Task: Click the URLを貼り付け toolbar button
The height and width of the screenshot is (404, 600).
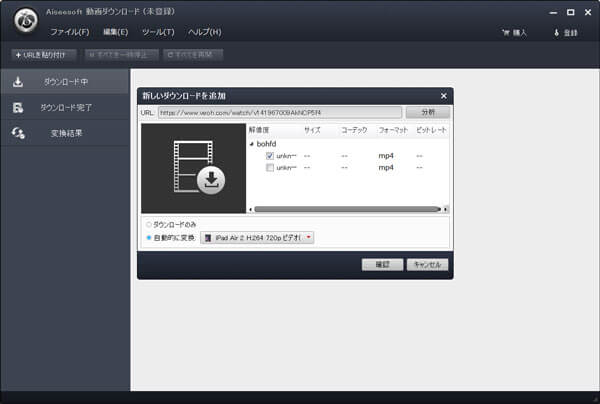Action: point(43,55)
